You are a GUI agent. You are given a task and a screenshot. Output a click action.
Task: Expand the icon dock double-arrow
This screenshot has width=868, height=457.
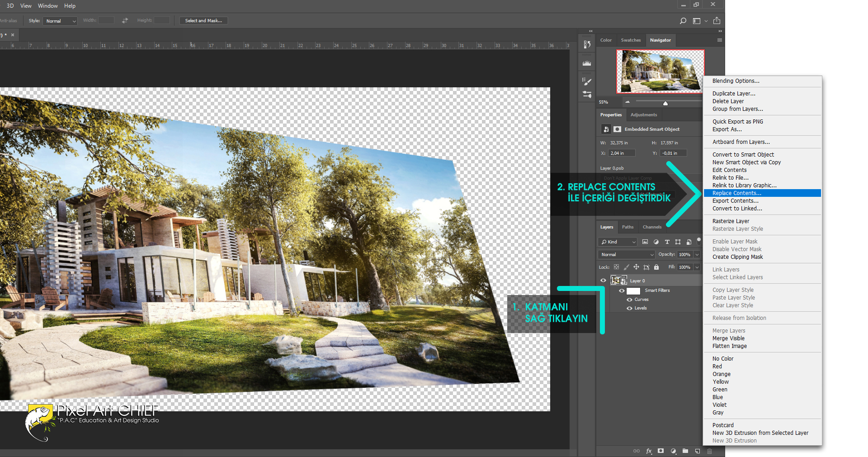590,31
